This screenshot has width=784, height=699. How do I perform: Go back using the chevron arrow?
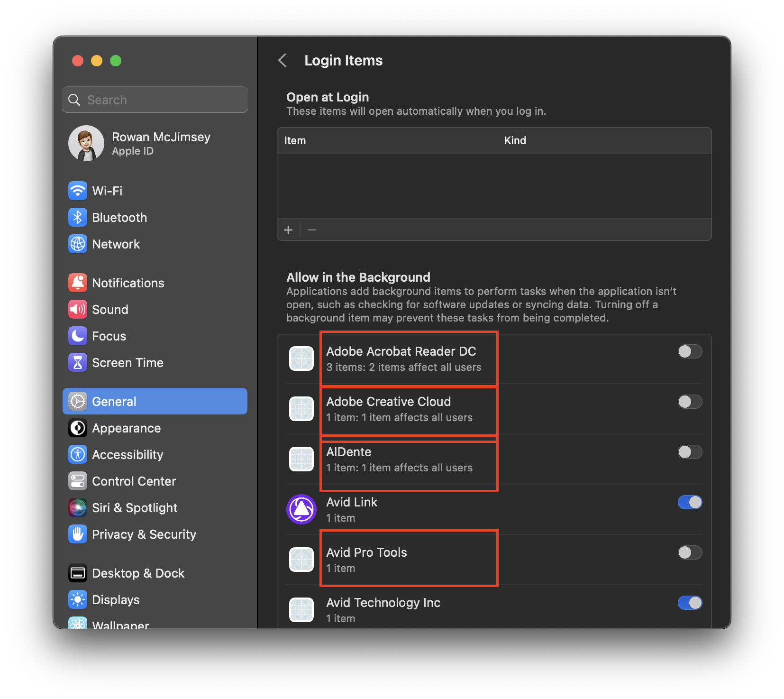click(283, 60)
